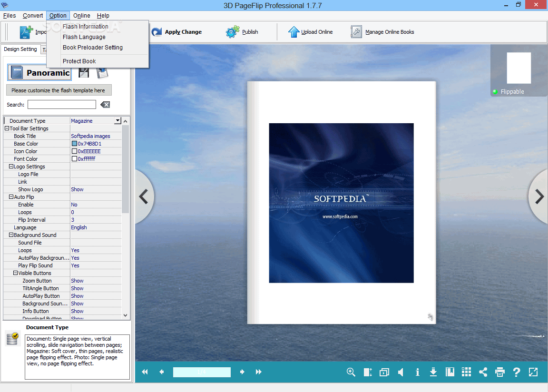
Task: Click the Apply Change arrow icon
Action: (x=157, y=32)
